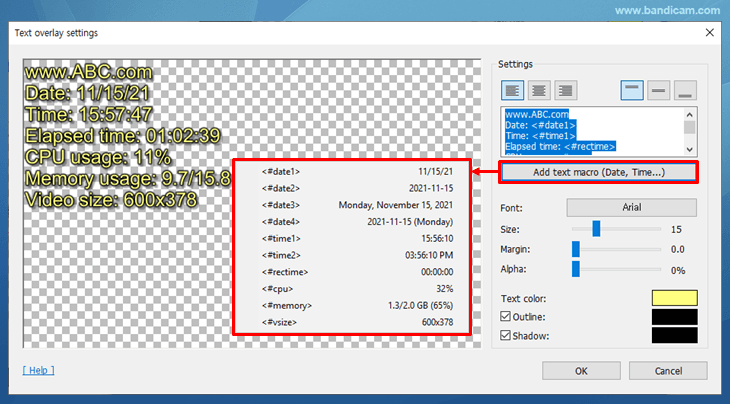Viewport: 730px width, 404px height.
Task: Open the yellow Text color swatch
Action: point(675,298)
